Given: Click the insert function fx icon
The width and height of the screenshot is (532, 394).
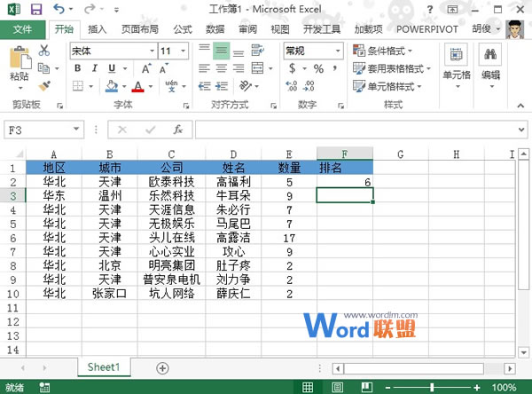Looking at the screenshot, I should click(x=178, y=130).
